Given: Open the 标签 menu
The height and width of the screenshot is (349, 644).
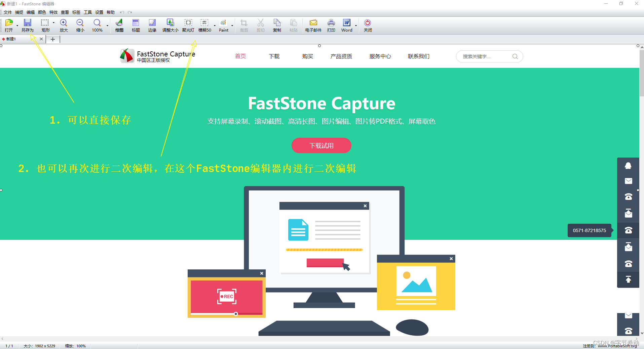Looking at the screenshot, I should 76,12.
